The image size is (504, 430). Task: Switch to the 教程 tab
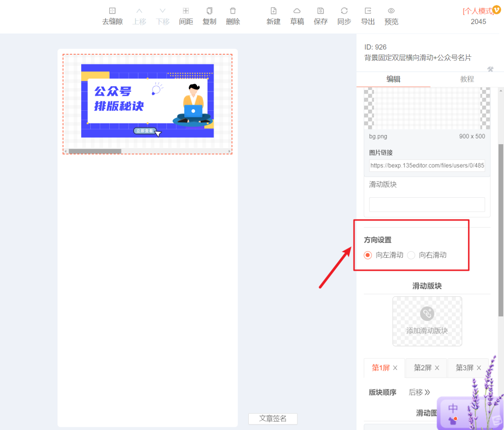[467, 79]
